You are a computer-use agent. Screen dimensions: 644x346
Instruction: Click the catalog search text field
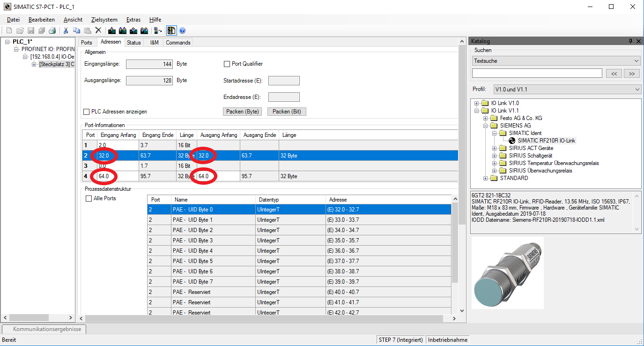click(537, 73)
